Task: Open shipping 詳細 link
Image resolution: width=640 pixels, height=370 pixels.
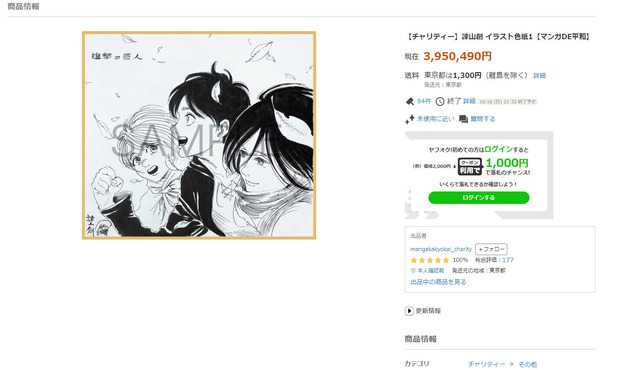Action: (539, 75)
